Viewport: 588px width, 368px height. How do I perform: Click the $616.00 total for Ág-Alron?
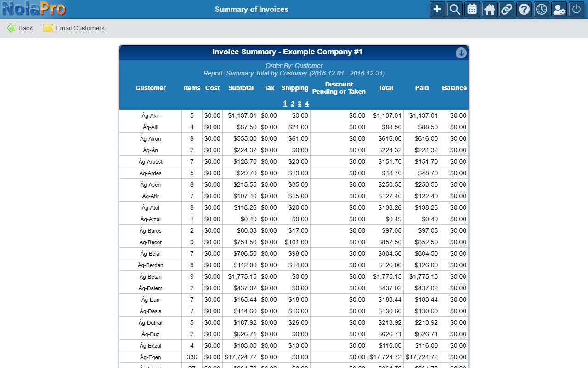tap(390, 138)
